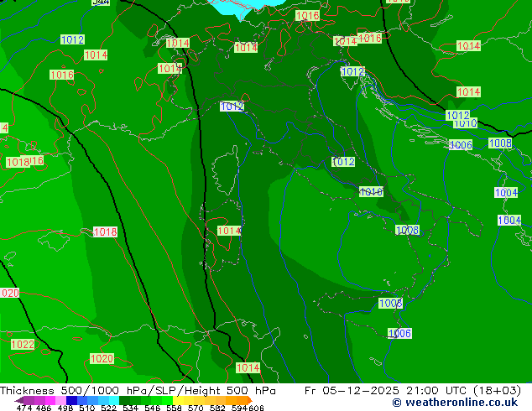The width and height of the screenshot is (532, 411).
Task: Click the legend value 606
Action: (256, 408)
